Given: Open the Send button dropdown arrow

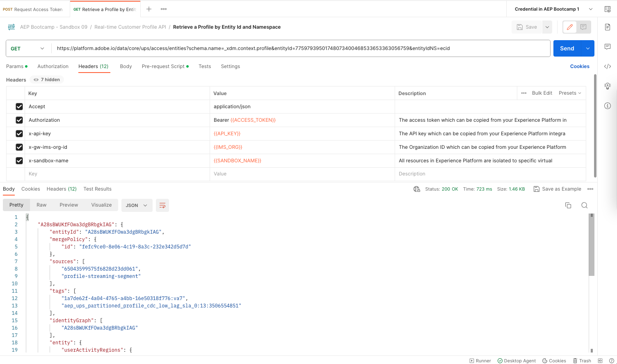Looking at the screenshot, I should point(588,48).
